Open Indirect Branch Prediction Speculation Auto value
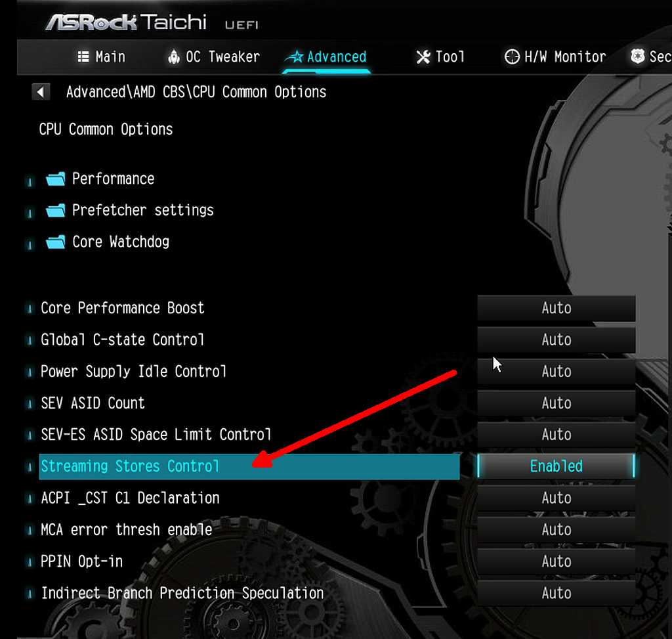 pos(556,593)
